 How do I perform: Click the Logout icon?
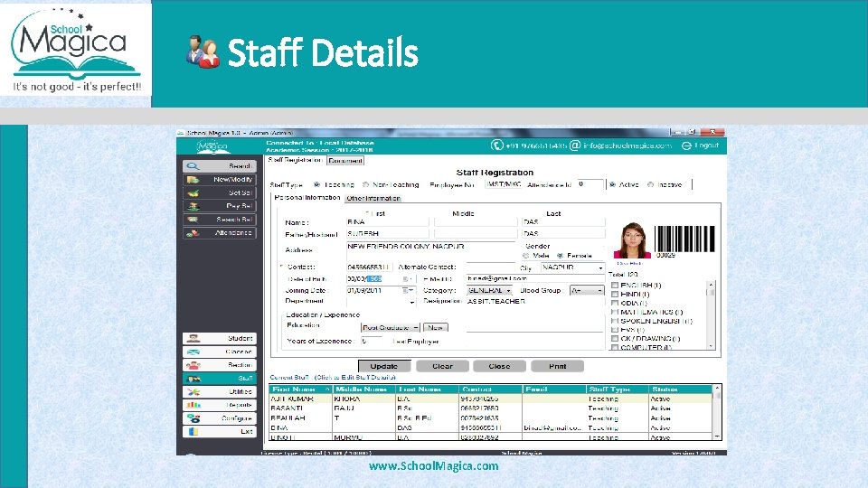(686, 145)
